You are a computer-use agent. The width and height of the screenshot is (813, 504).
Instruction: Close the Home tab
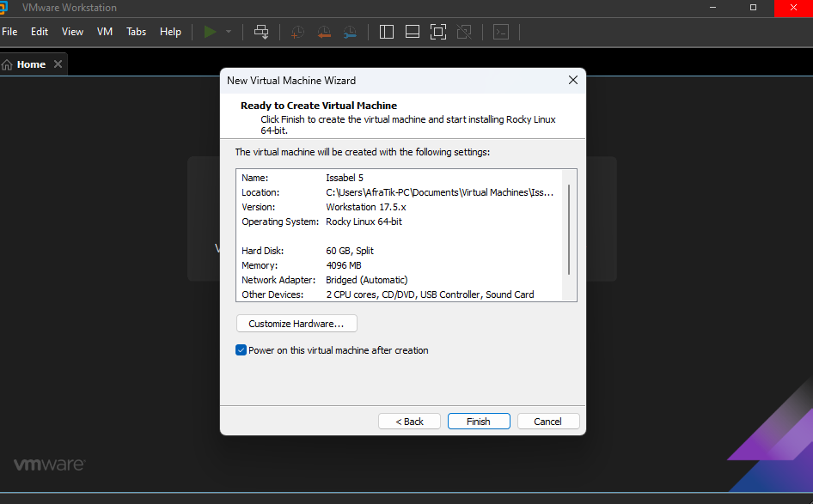pyautogui.click(x=58, y=64)
